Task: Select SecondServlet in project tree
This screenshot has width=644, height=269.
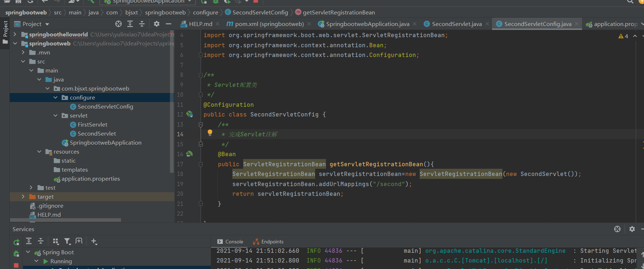Action: (93, 133)
